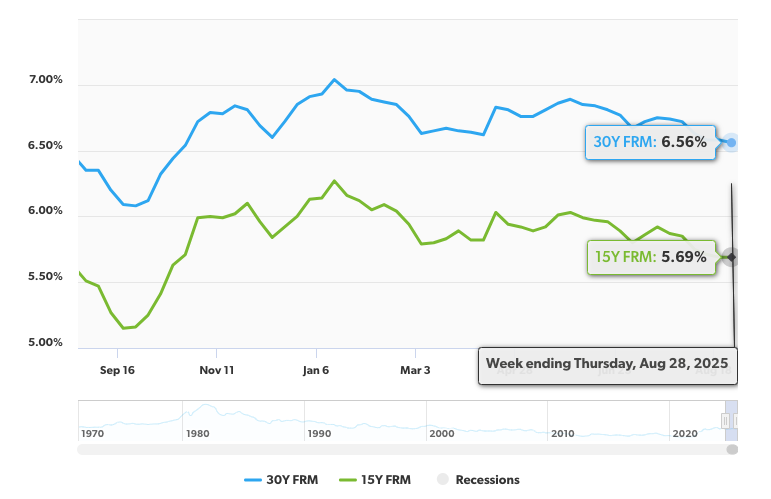
Task: Click the Mar 3 axis label
Action: click(x=415, y=370)
